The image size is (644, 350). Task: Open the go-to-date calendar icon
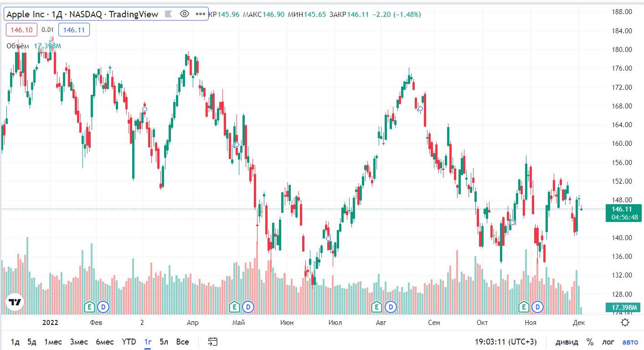coord(213,341)
